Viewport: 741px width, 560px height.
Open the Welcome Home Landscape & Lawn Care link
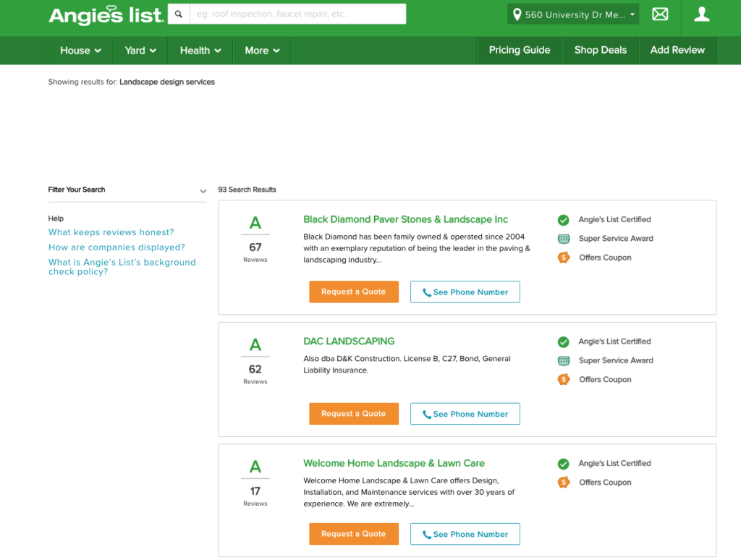click(394, 463)
